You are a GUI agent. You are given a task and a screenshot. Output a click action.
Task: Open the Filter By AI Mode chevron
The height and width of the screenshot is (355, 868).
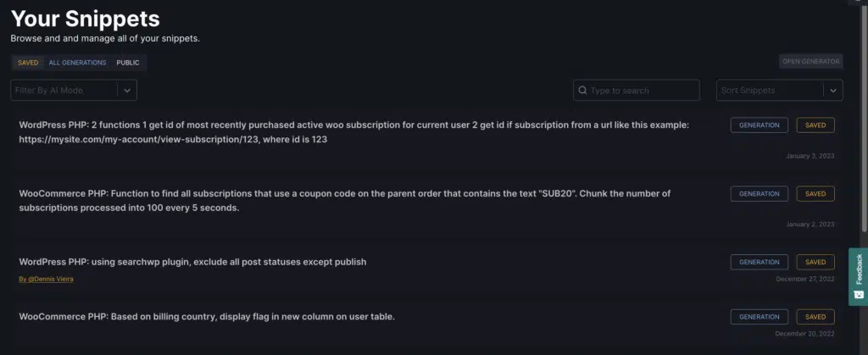pyautogui.click(x=127, y=90)
